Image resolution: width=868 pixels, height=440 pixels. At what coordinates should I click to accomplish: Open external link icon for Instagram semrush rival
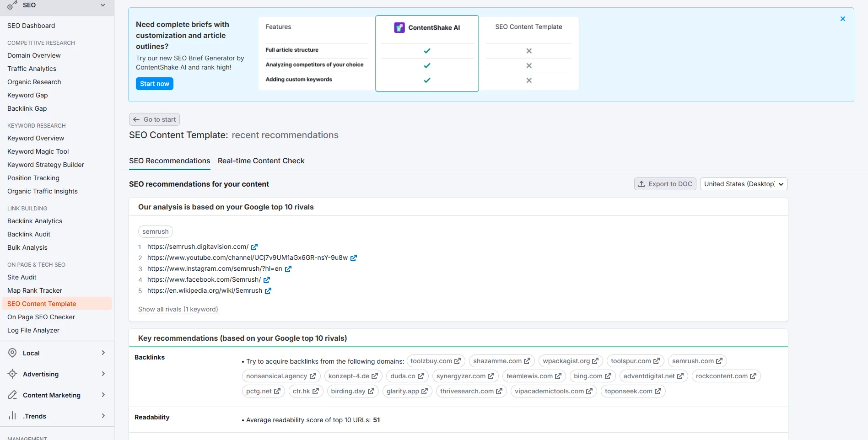(288, 269)
